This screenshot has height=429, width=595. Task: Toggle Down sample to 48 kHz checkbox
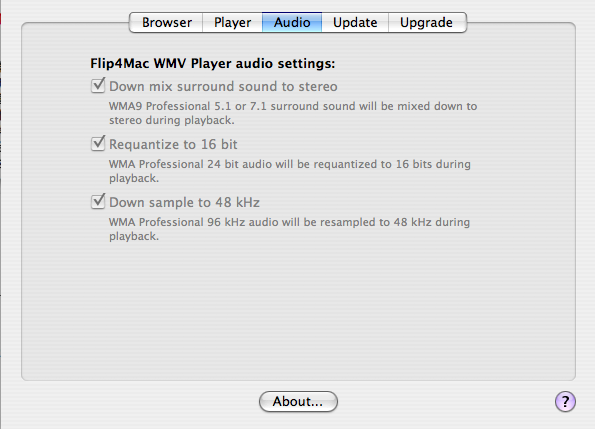(98, 202)
